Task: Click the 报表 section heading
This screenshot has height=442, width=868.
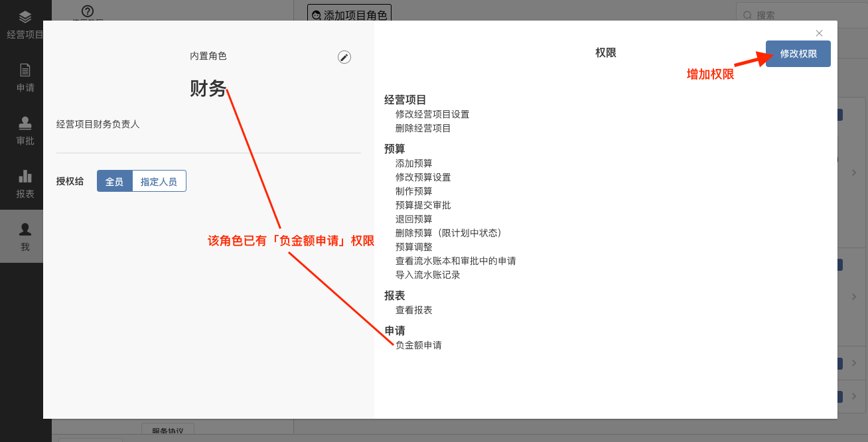Action: coord(395,295)
